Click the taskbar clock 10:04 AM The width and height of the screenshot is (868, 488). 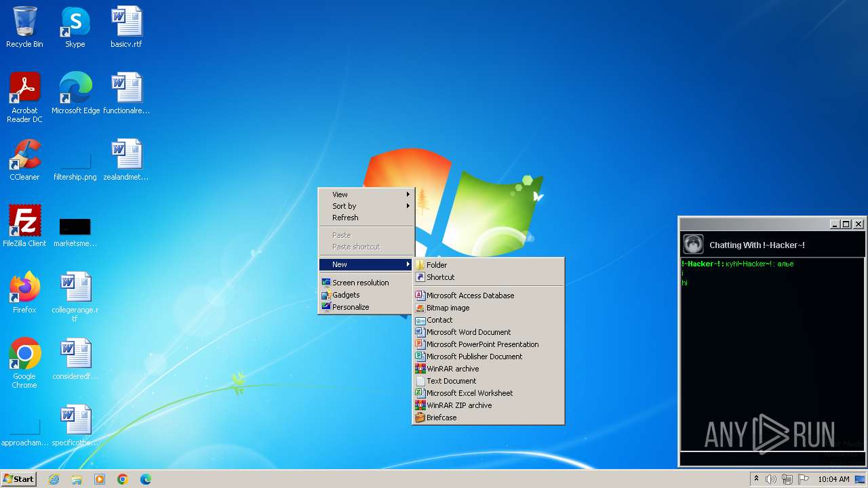[833, 479]
